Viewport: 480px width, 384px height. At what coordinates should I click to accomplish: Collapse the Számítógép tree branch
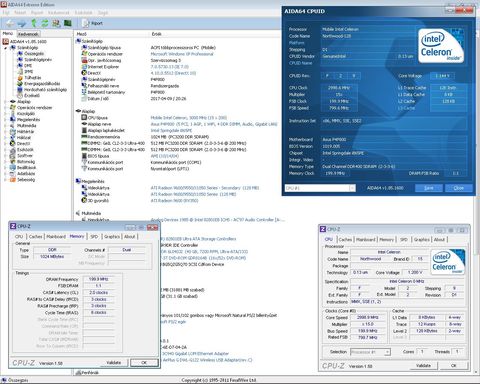point(6,48)
